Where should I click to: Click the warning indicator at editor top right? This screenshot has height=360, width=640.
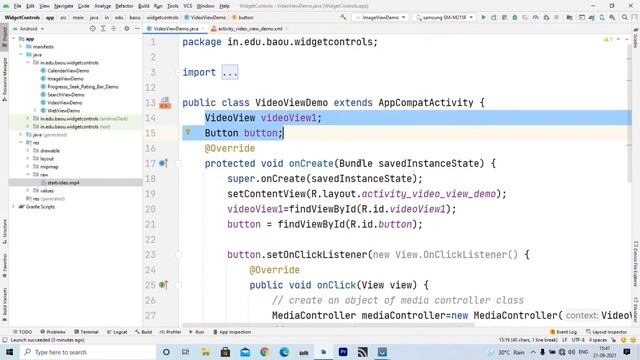[608, 40]
